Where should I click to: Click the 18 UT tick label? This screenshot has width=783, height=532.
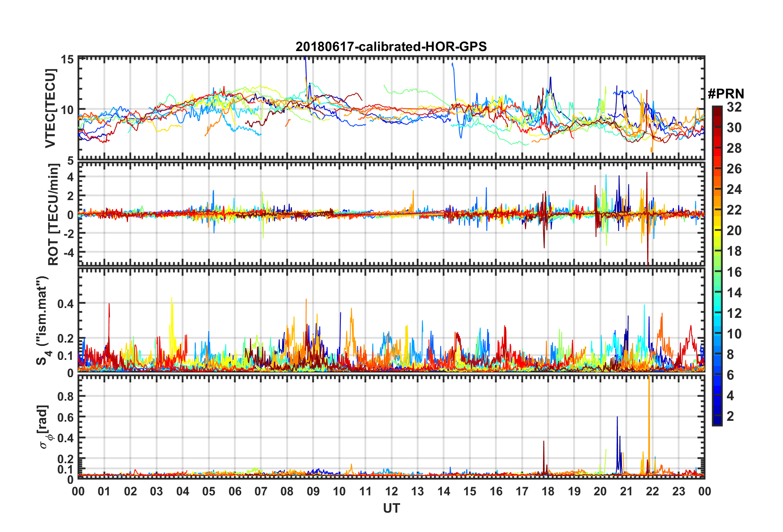tap(548, 491)
